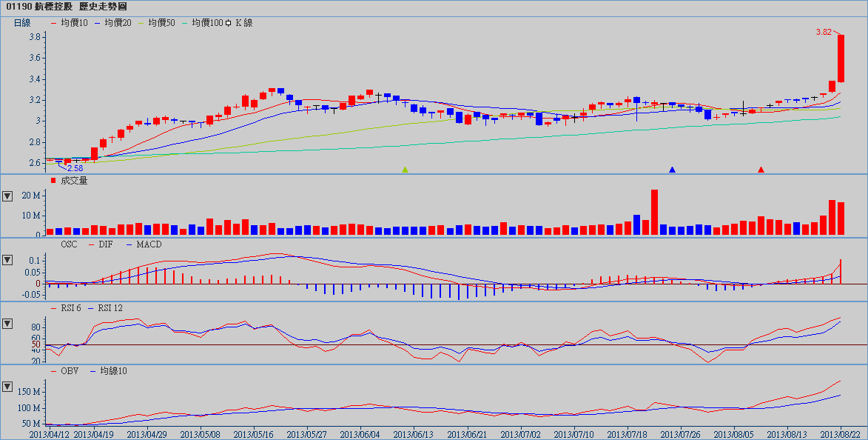868x440 pixels.
Task: Click the blue triangle marker below the chart
Action: [x=672, y=170]
